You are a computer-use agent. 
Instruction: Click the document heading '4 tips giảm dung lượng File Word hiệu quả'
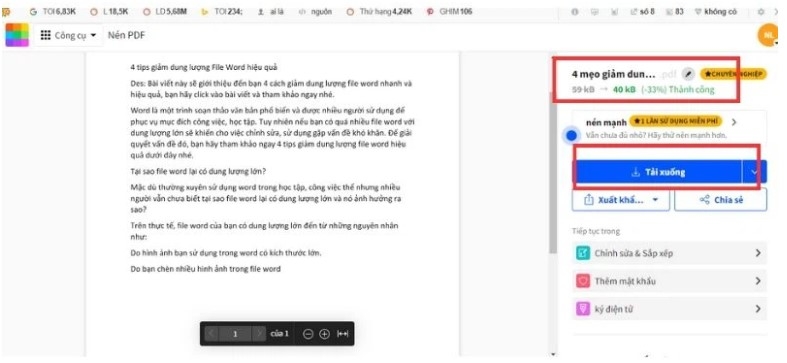click(x=204, y=67)
